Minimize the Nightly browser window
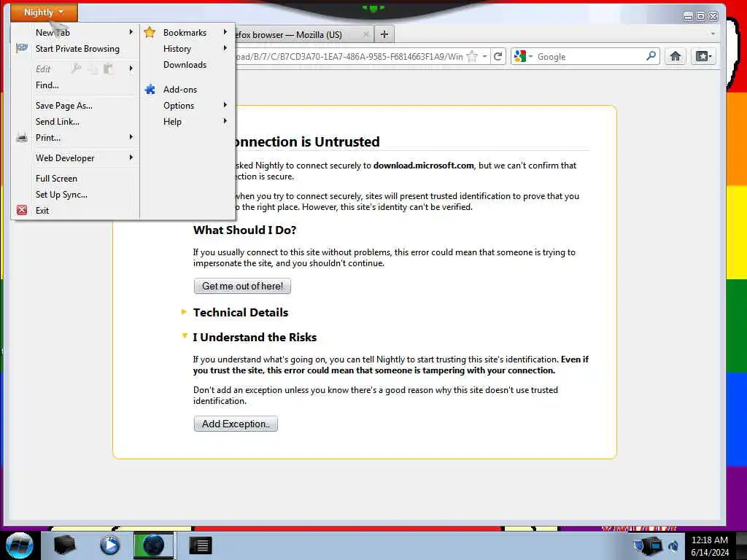The image size is (747, 560). [x=689, y=17]
